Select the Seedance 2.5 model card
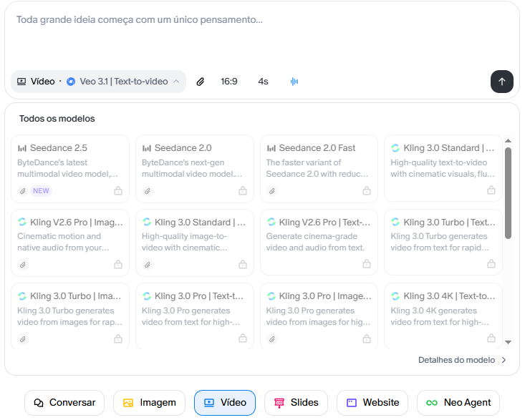The height and width of the screenshot is (420, 525). point(70,169)
